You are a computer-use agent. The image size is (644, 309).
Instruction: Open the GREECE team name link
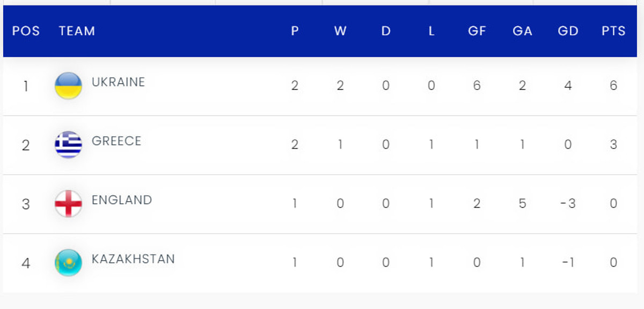coord(116,141)
